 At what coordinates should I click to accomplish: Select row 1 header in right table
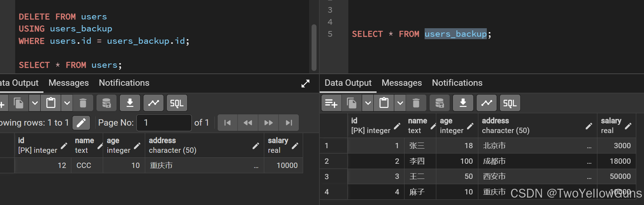tap(333, 146)
